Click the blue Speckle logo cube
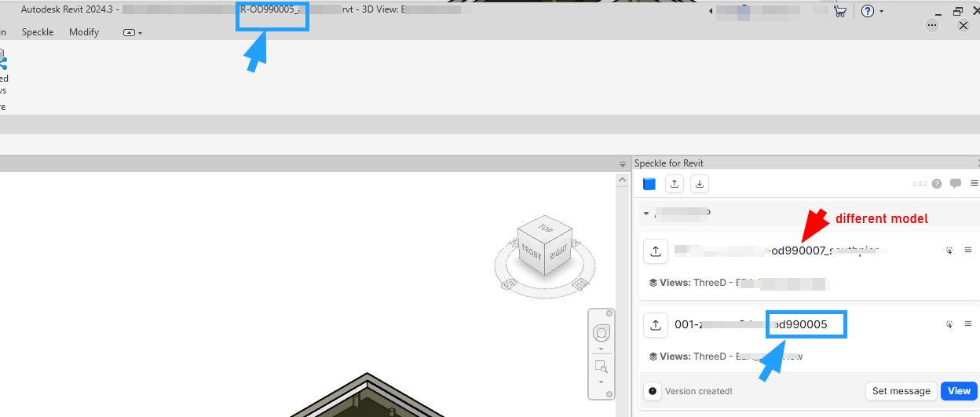Viewport: 980px width, 417px height. click(649, 184)
